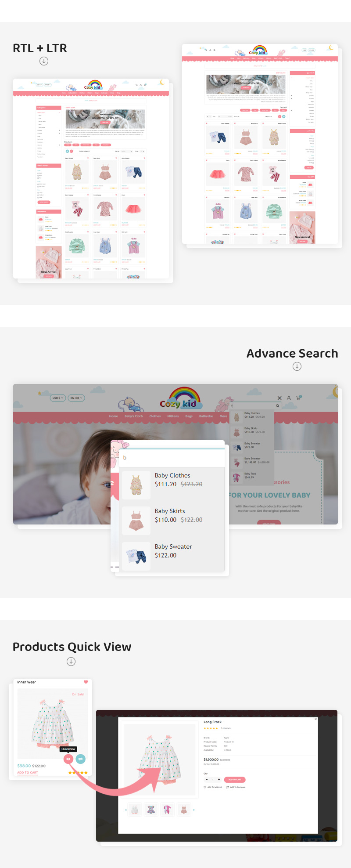Click the down arrow under Products Quick View
Image resolution: width=351 pixels, height=868 pixels.
tap(71, 662)
